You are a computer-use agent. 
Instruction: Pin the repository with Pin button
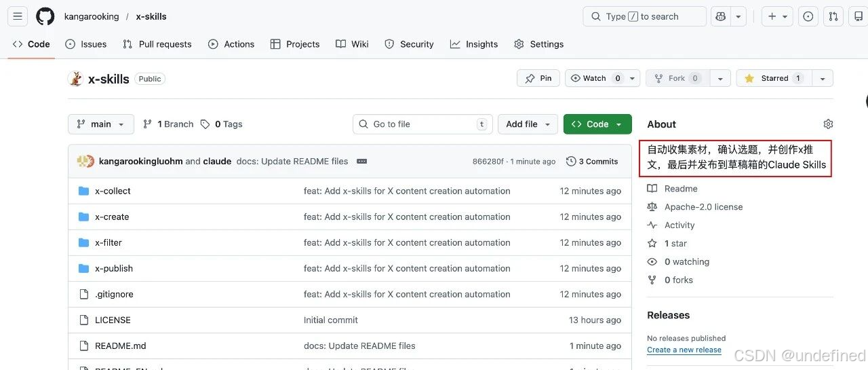[538, 78]
